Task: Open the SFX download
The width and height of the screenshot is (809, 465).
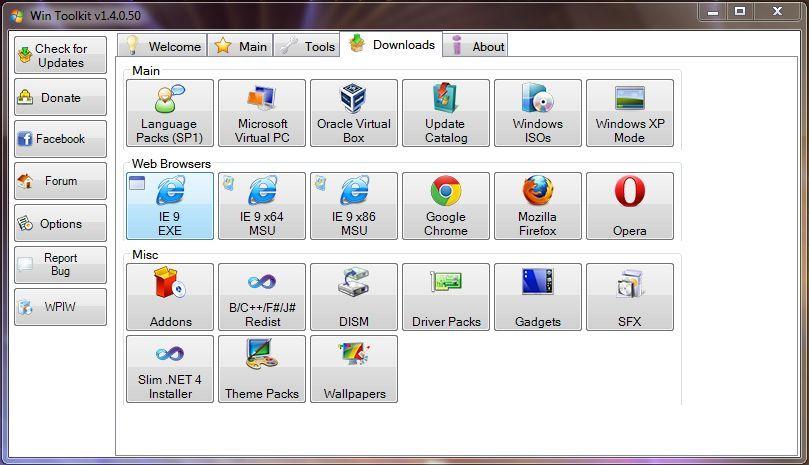Action: [629, 297]
